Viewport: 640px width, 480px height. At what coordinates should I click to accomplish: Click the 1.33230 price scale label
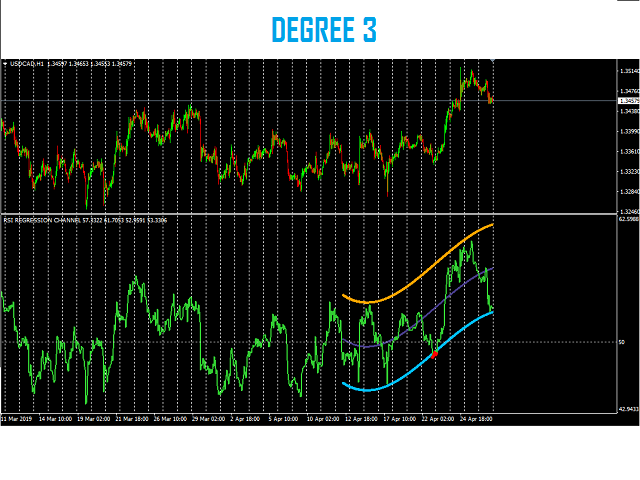point(629,172)
